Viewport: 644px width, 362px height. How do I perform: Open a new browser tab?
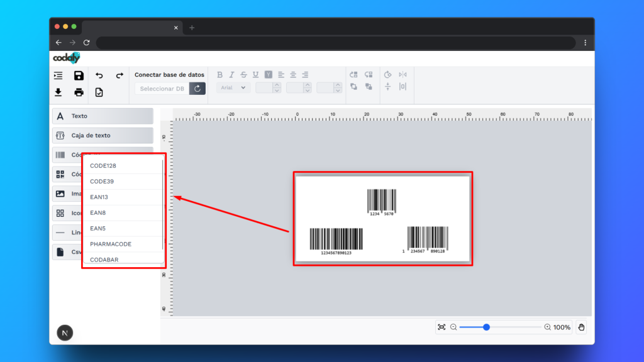tap(192, 28)
